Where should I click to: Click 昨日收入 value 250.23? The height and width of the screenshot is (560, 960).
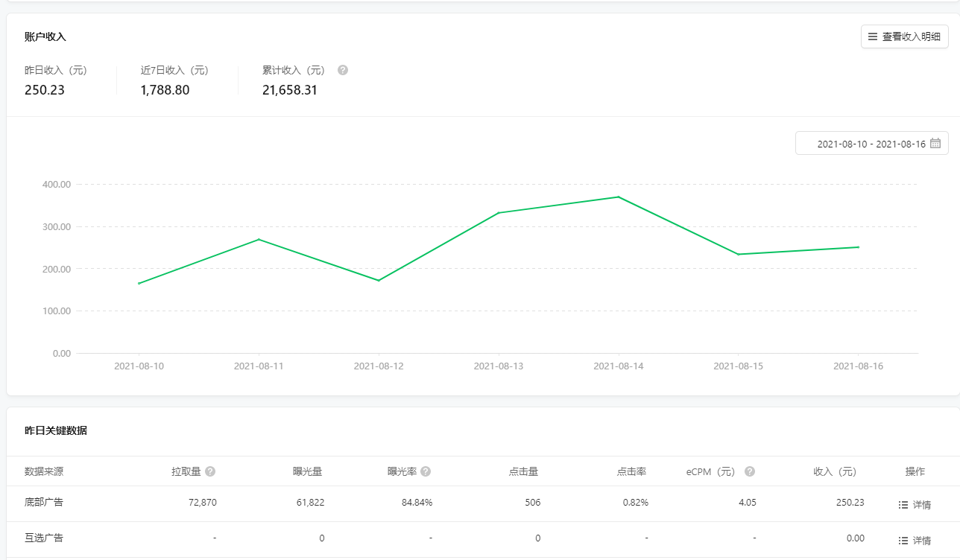click(45, 90)
